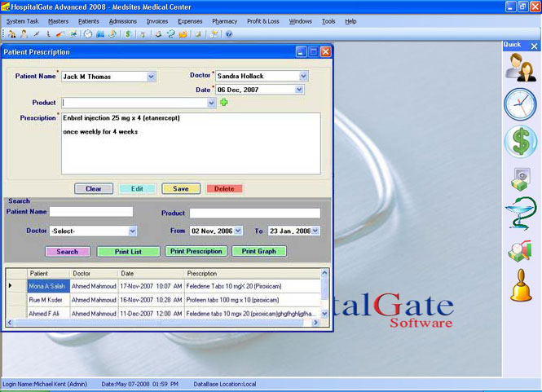Expand the Patient Name dropdown
Image resolution: width=542 pixels, height=392 pixels.
151,77
